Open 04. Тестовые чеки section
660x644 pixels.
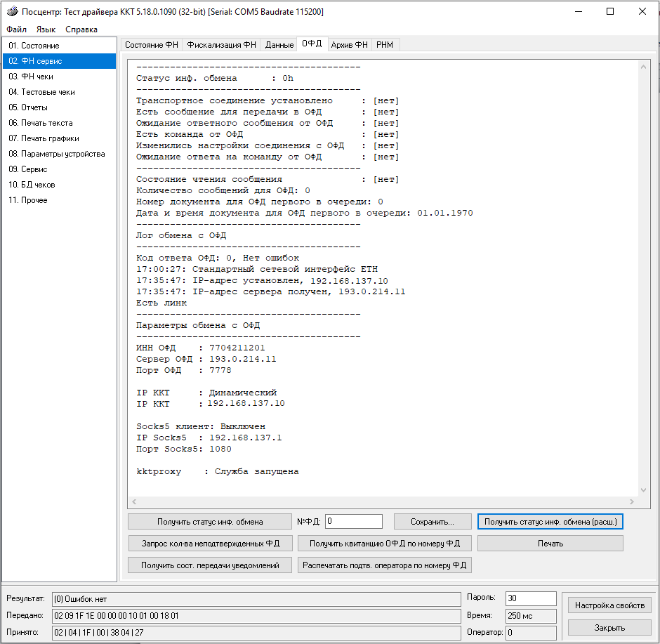pos(41,92)
